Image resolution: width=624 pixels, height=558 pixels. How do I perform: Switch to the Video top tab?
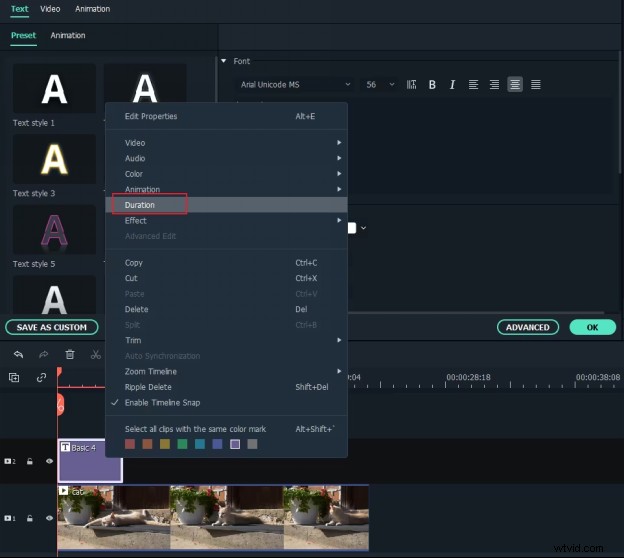(x=50, y=9)
